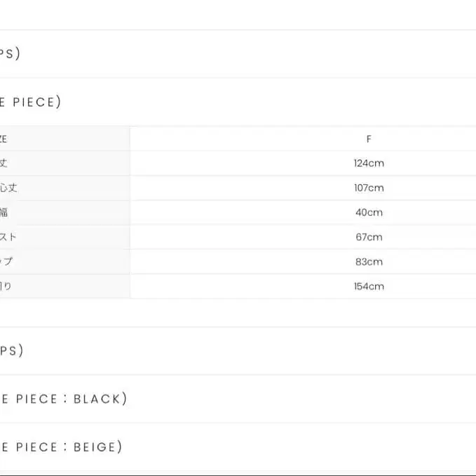The height and width of the screenshot is (476, 476).
Task: Select the 40cm width value
Action: [369, 212]
